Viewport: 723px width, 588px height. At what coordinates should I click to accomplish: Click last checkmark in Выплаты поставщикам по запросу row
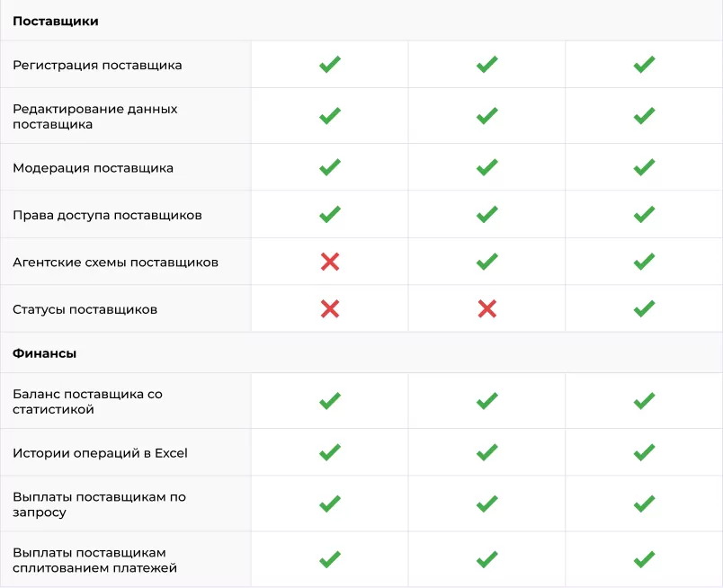click(x=644, y=503)
